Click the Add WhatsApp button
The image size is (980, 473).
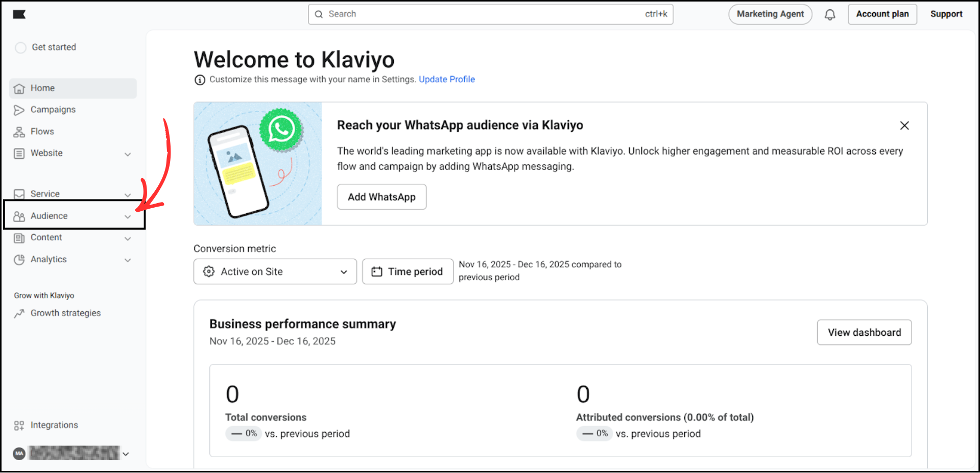381,196
